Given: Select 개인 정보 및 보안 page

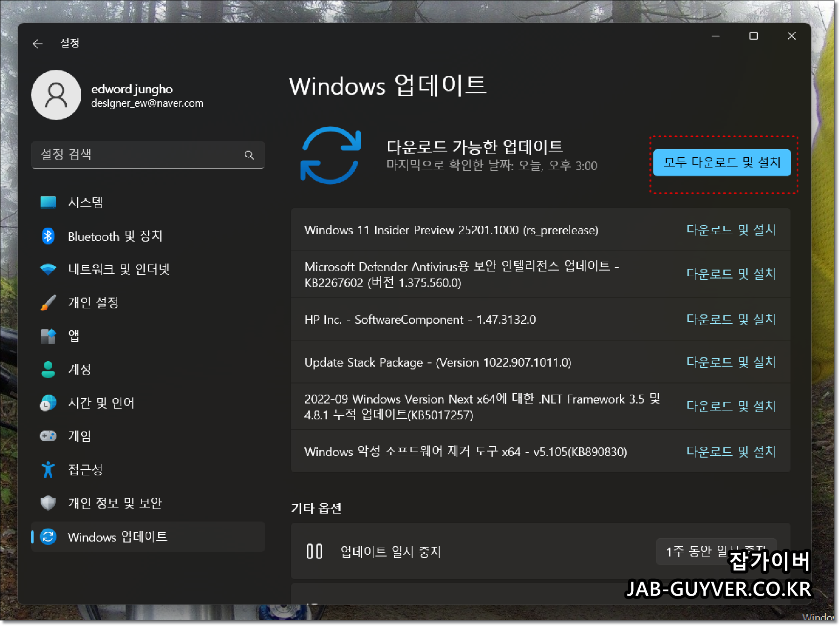Looking at the screenshot, I should [148, 503].
